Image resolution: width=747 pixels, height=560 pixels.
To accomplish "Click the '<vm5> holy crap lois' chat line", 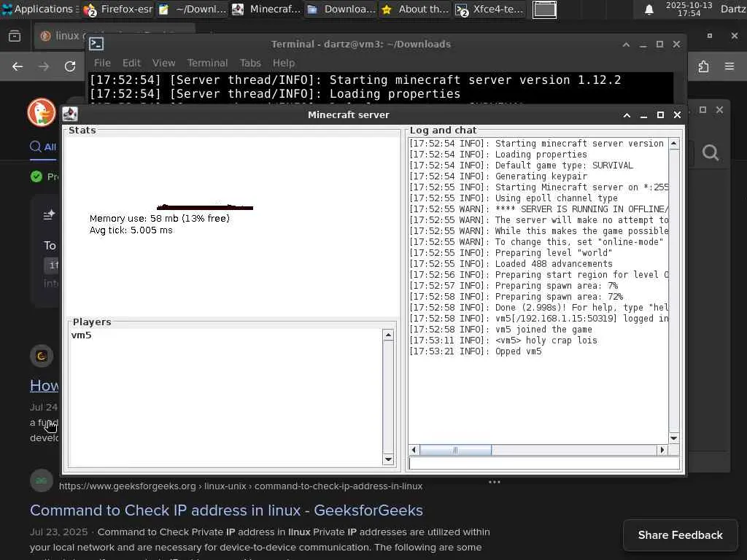I will pos(503,341).
